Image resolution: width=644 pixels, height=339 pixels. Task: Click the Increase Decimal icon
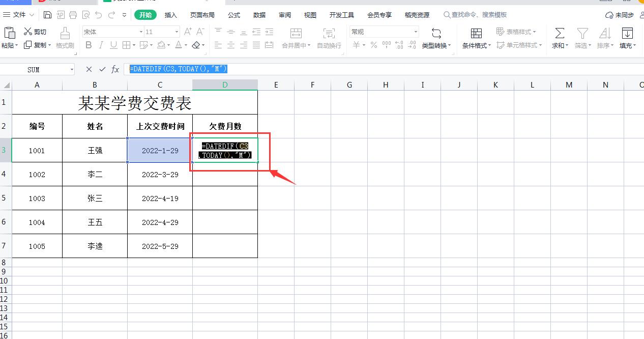399,45
